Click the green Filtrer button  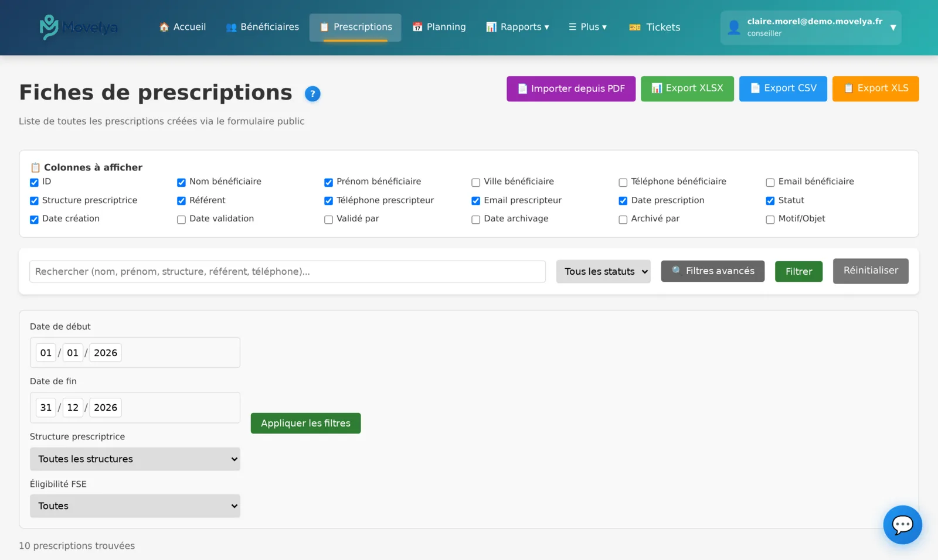tap(798, 271)
